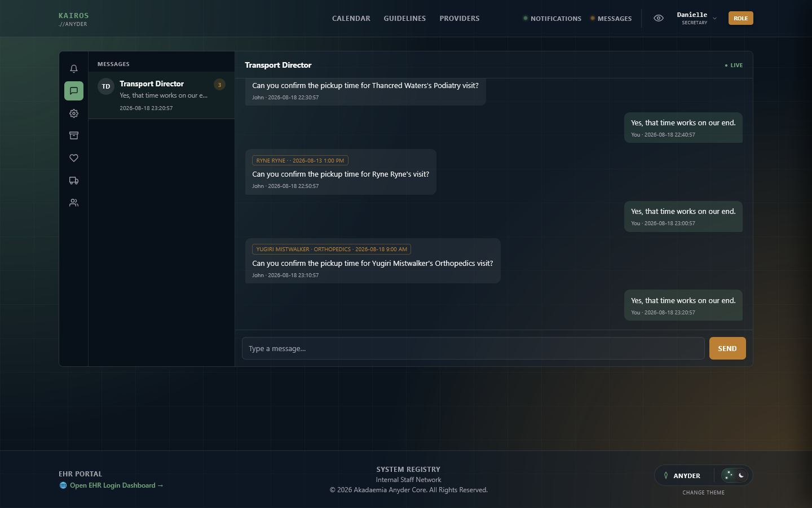Click the Ryne Ryne appointment tag
Screen dimensions: 812x508
tap(300, 161)
